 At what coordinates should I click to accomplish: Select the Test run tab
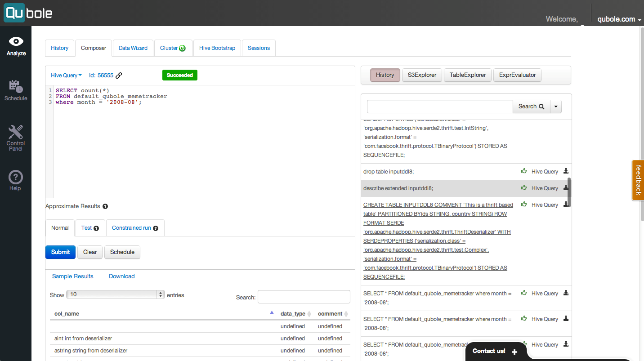coord(90,228)
